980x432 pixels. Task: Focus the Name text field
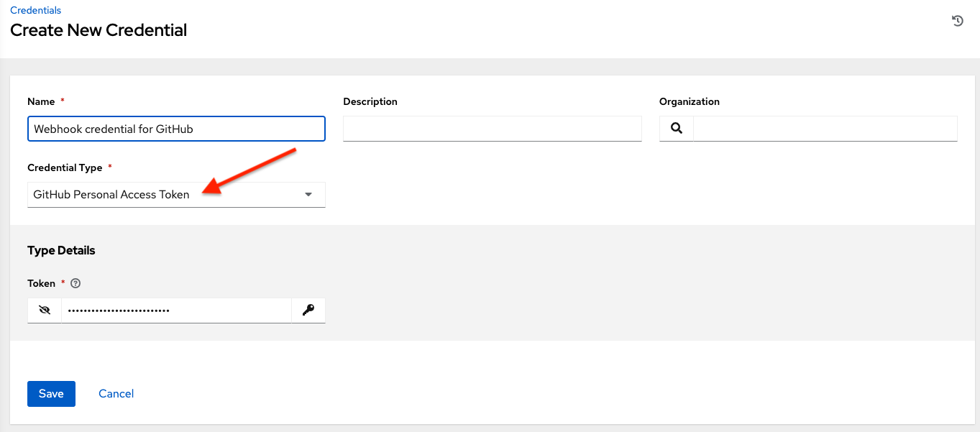(x=176, y=129)
